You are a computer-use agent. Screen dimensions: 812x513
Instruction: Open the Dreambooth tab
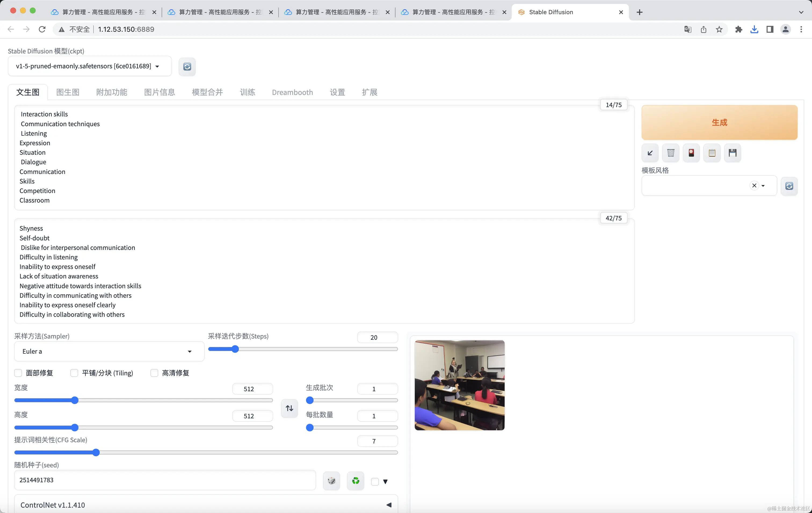tap(292, 92)
